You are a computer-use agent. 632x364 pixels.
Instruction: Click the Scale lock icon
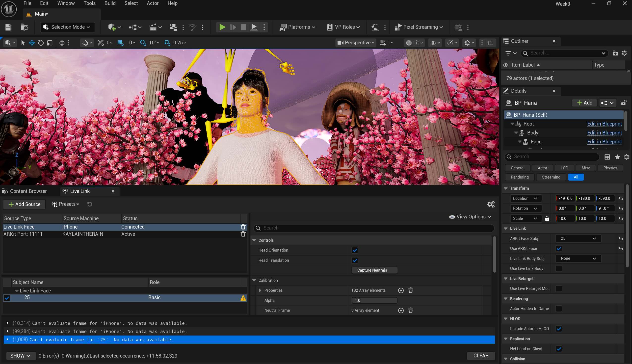click(547, 218)
